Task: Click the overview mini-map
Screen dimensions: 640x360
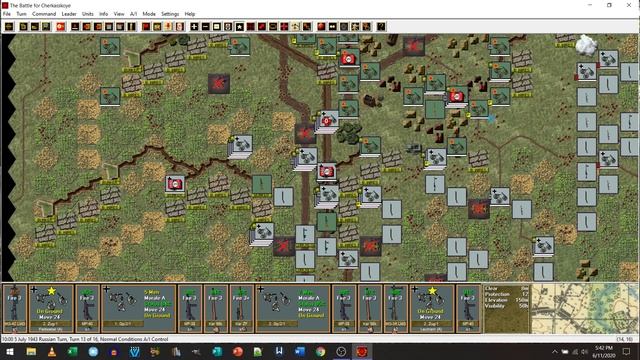Action: coord(584,309)
